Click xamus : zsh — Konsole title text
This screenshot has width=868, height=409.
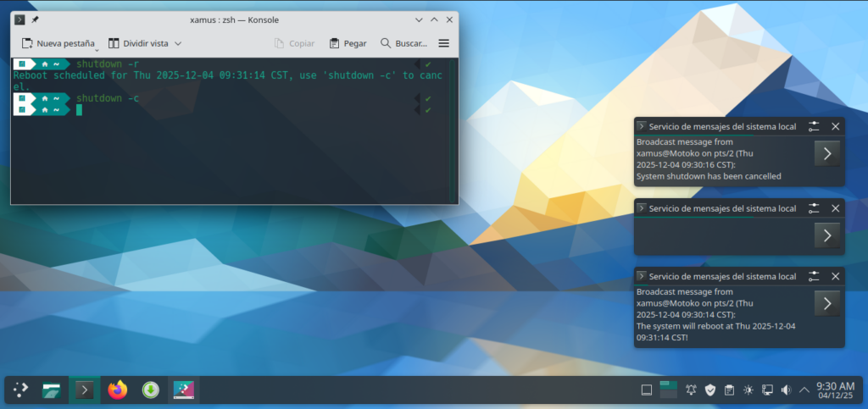click(x=234, y=19)
